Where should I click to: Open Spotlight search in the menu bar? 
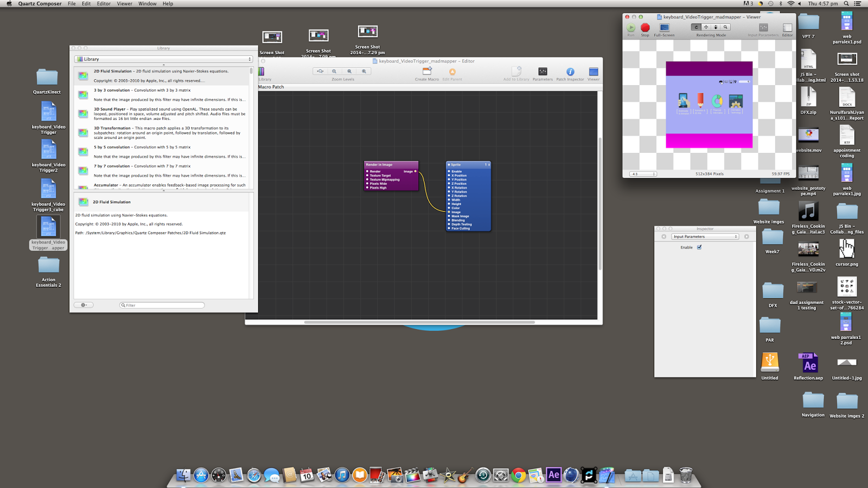pyautogui.click(x=846, y=3)
